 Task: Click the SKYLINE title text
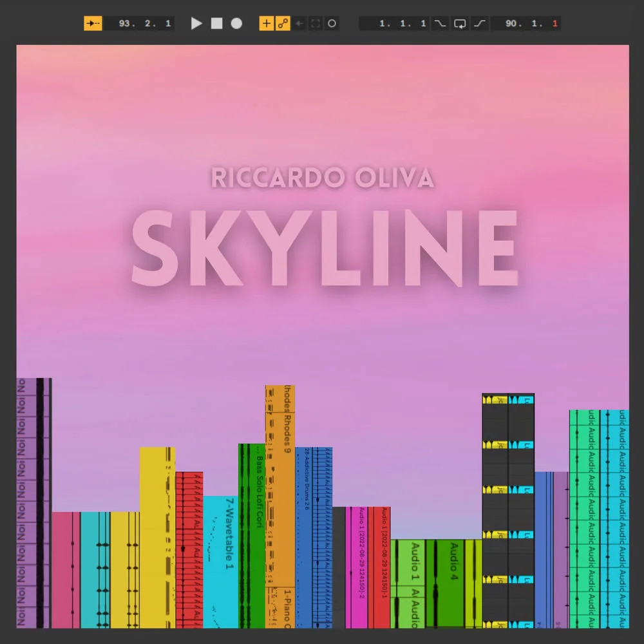pyautogui.click(x=325, y=248)
